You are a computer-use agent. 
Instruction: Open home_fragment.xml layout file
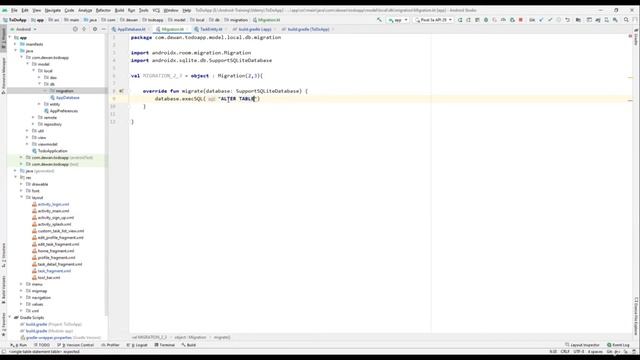56,251
